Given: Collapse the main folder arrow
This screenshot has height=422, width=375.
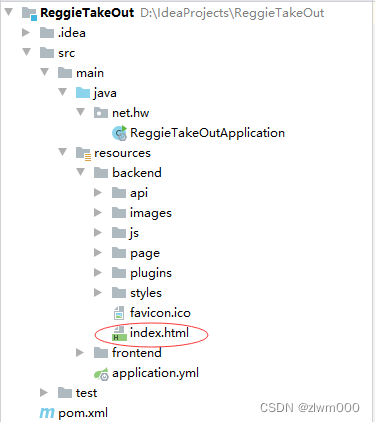Looking at the screenshot, I should (x=45, y=72).
